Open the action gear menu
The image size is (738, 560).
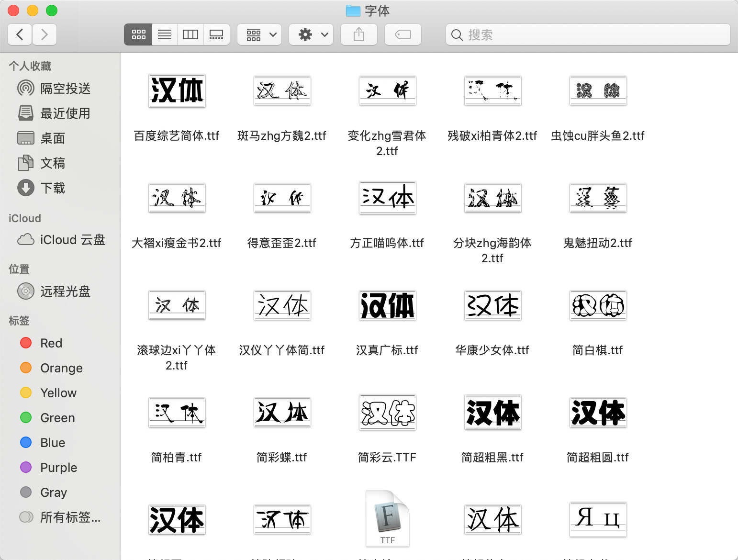coord(311,34)
